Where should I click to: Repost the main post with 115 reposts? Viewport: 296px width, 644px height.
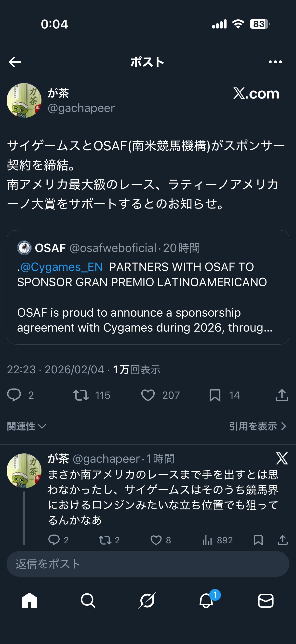[81, 395]
